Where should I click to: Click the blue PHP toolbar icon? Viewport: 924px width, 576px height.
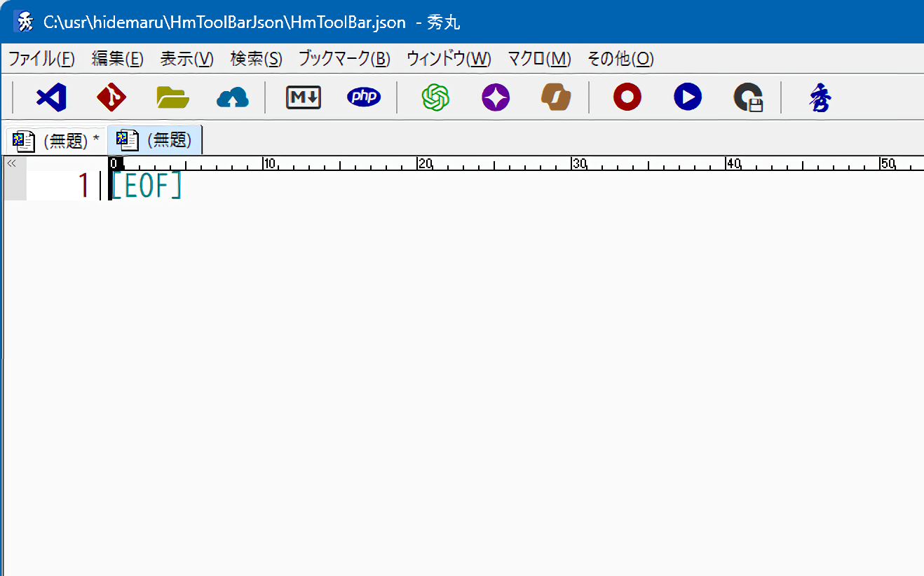(364, 97)
